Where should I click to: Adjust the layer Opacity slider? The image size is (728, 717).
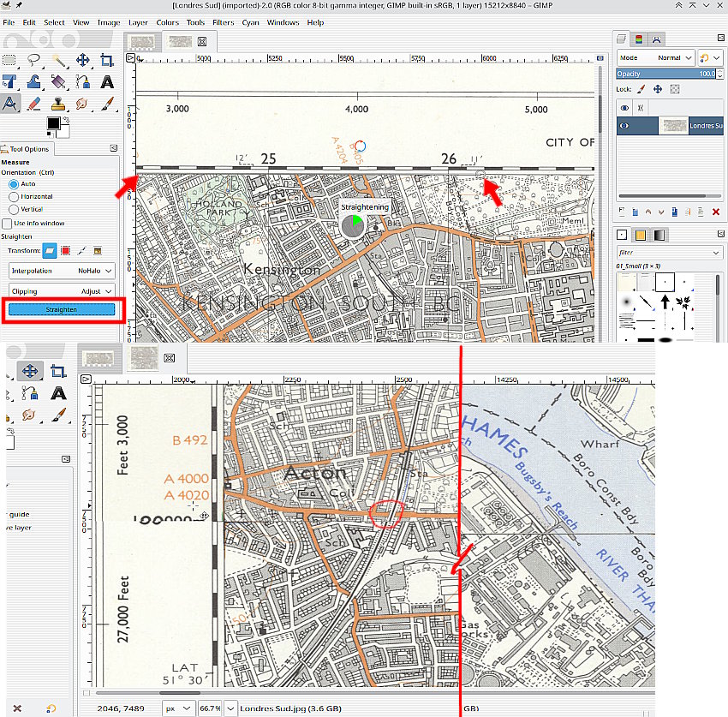[665, 75]
